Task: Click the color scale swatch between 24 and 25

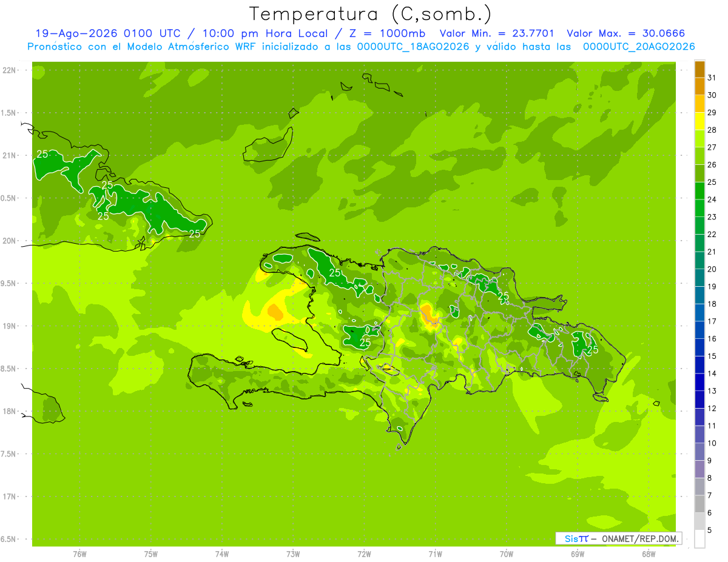Action: point(699,191)
